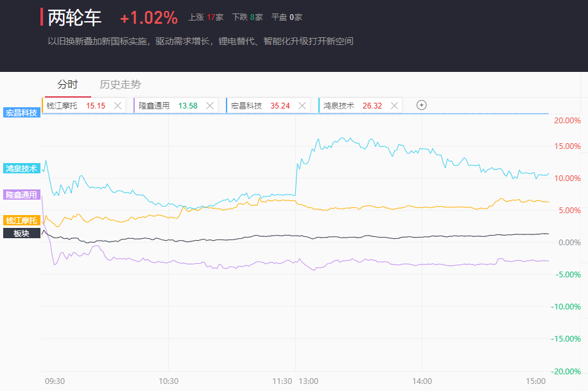Click the orange 钱江摩托 line label

(x=21, y=220)
